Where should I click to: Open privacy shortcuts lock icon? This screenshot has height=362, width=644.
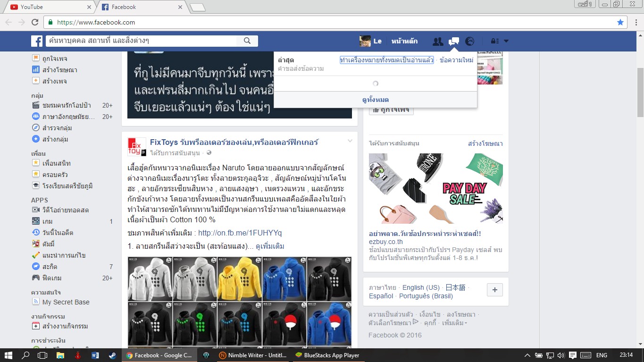[x=495, y=41]
